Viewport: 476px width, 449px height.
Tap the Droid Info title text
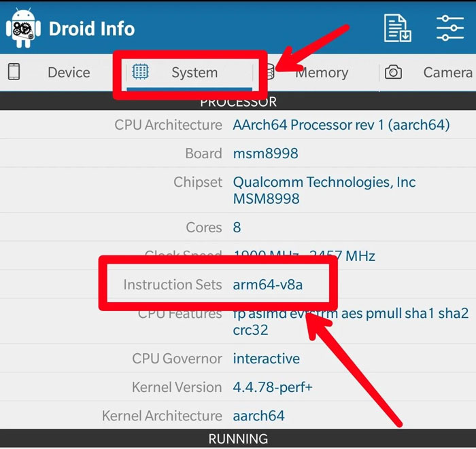92,29
